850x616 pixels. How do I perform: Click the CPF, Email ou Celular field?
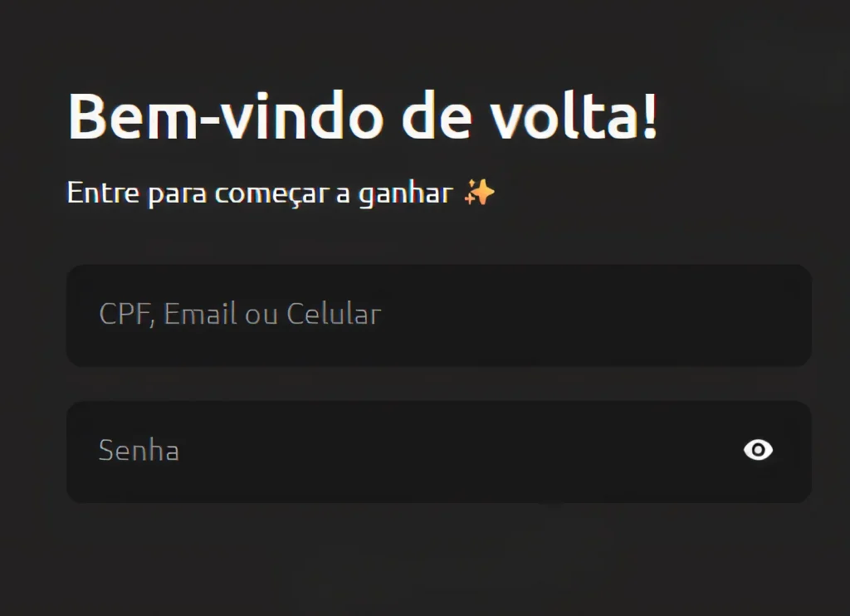tap(438, 315)
